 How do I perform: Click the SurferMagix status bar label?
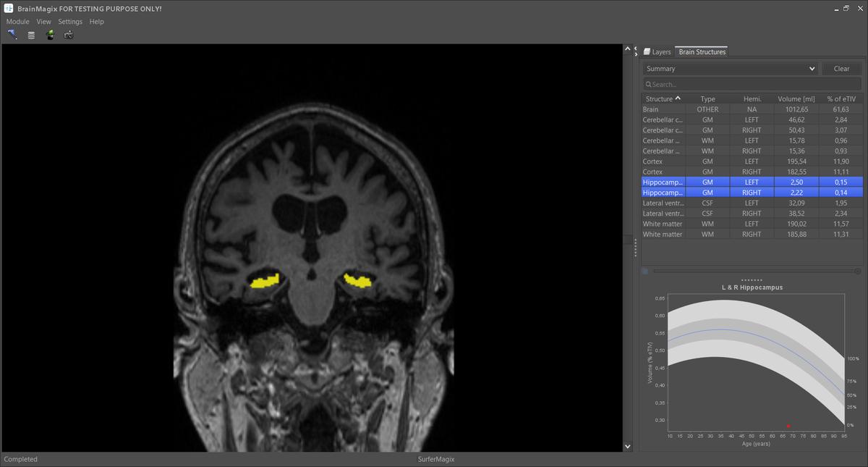(x=436, y=459)
